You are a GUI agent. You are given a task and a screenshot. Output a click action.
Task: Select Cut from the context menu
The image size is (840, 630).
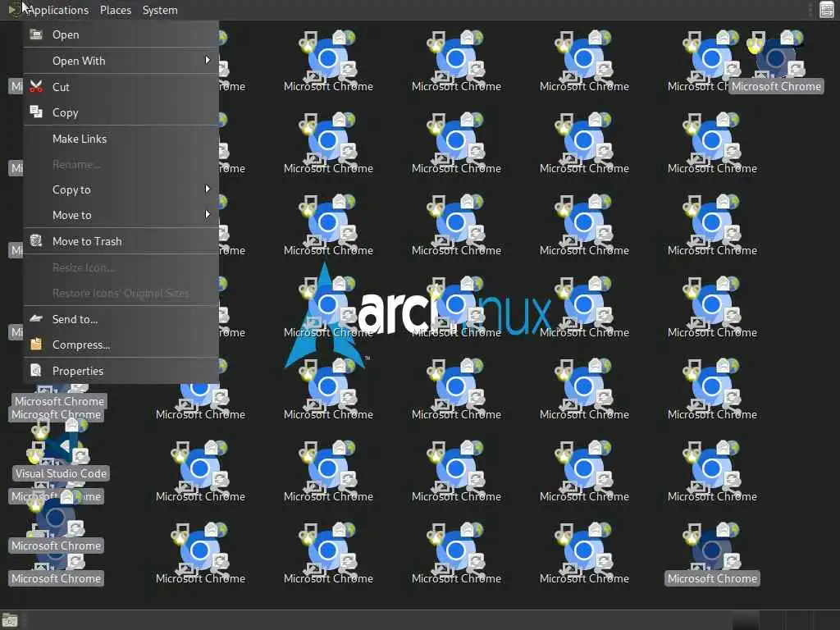click(x=121, y=87)
